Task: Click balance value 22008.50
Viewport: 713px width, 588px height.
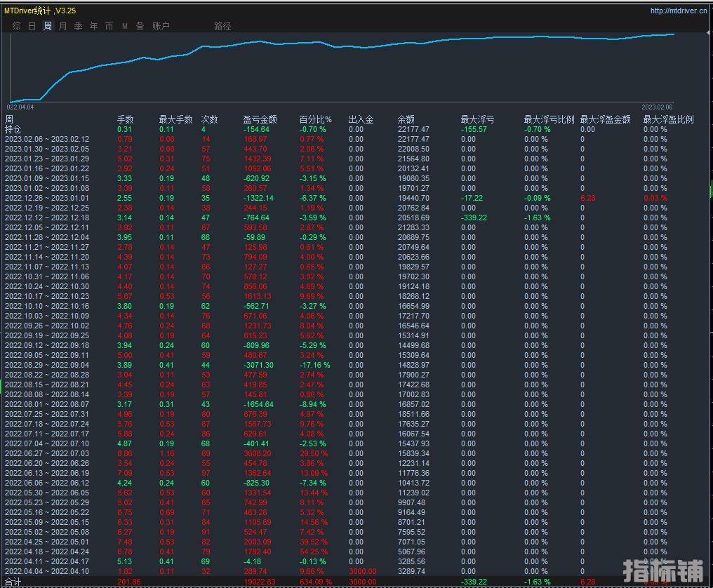Action: [x=413, y=149]
